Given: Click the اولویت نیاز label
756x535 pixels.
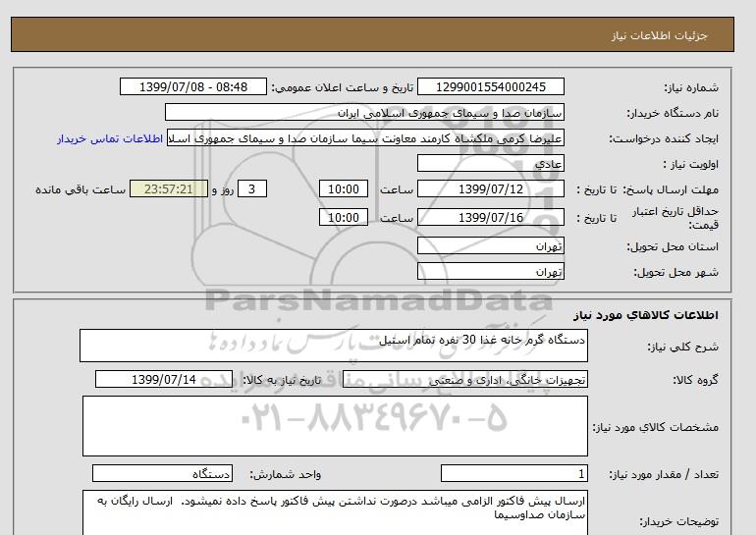Looking at the screenshot, I should coord(691,164).
